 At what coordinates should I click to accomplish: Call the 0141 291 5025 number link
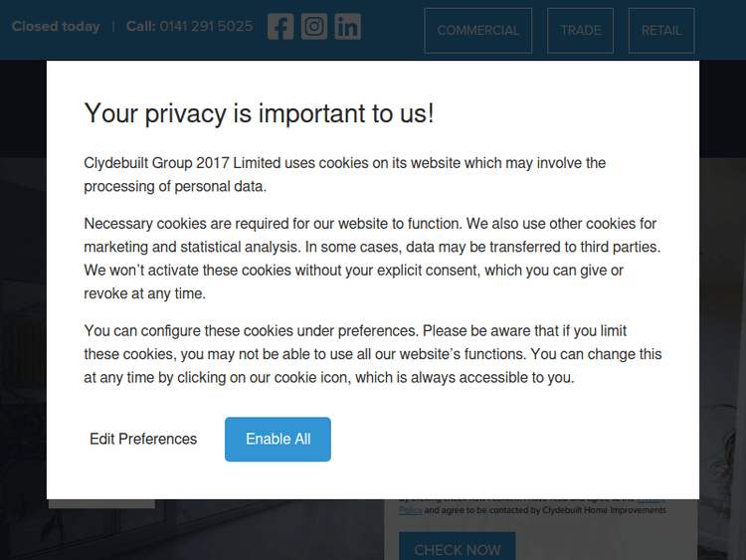tap(206, 26)
